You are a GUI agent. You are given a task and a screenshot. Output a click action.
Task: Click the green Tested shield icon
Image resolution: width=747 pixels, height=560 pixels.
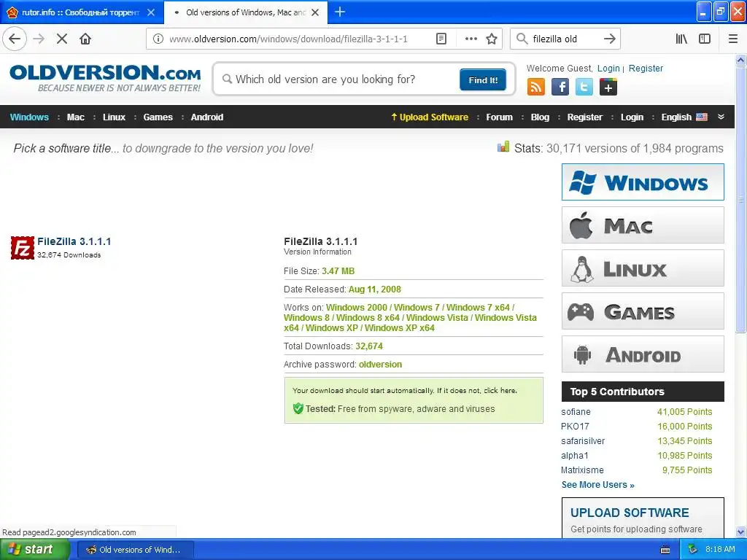298,408
